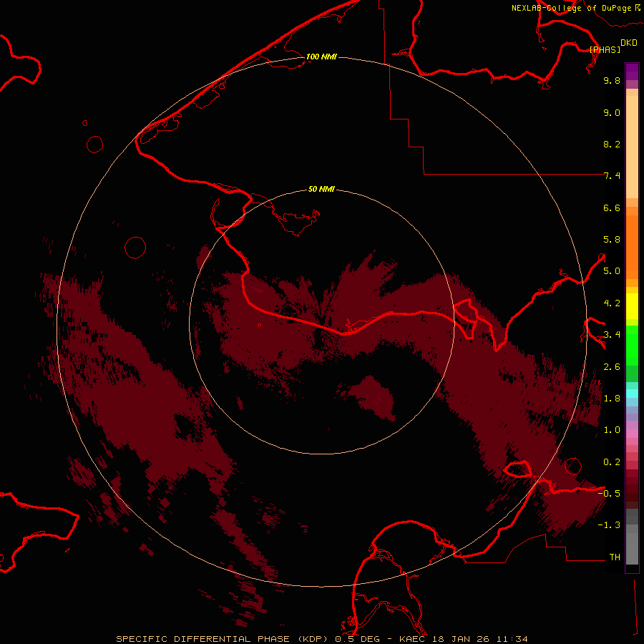Select the 1.8 scale value
The width and height of the screenshot is (644, 644).
pos(612,399)
